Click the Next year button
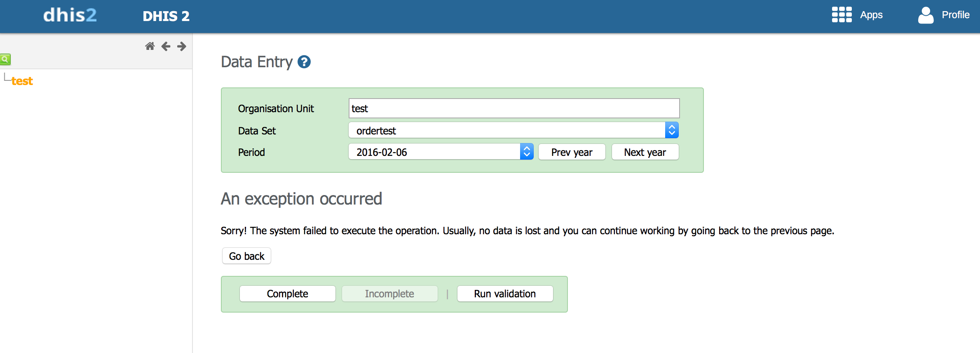This screenshot has height=353, width=980. pyautogui.click(x=645, y=152)
